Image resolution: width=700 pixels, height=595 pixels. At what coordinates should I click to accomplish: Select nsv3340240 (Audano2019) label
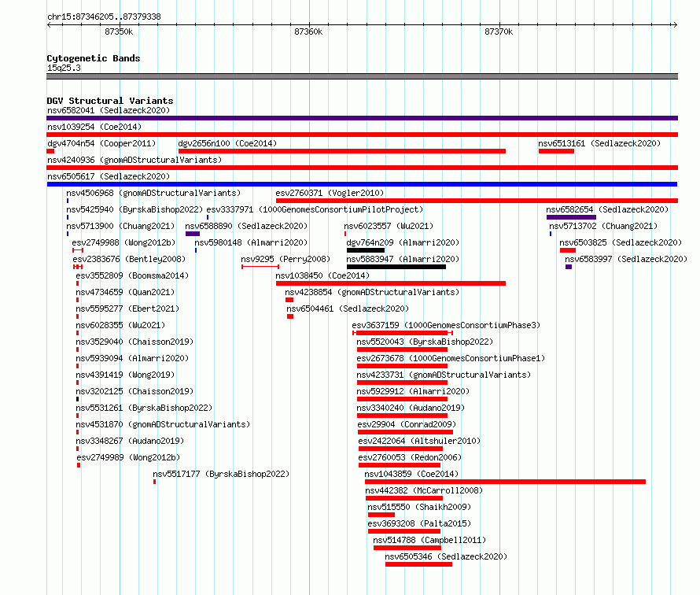click(411, 408)
